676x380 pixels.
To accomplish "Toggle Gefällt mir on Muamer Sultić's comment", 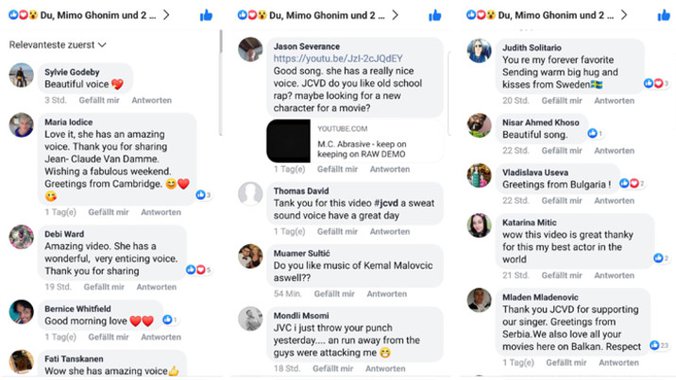I will pos(334,294).
